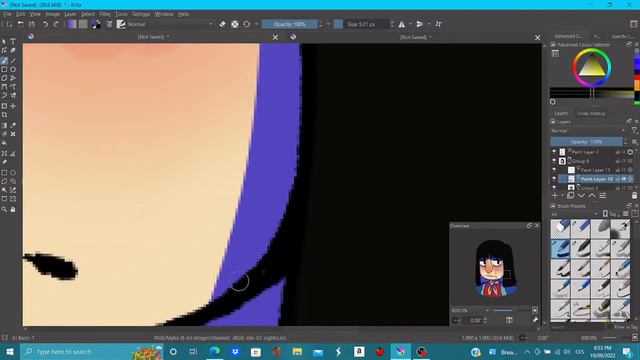Open the layer filter funnel menu
Image resolution: width=640 pixels, height=360 pixels.
tap(634, 131)
